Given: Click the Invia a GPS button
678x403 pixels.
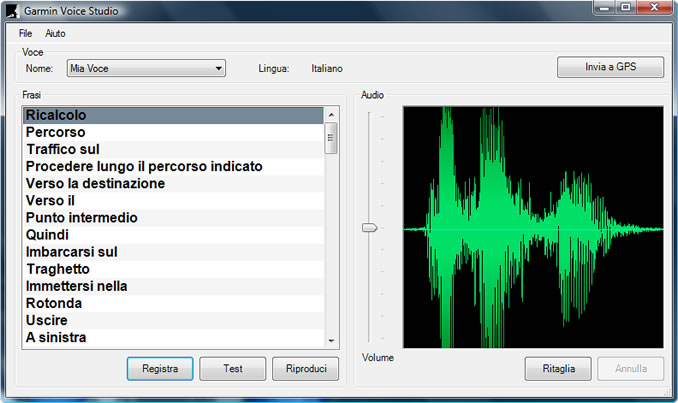Looking at the screenshot, I should click(610, 67).
